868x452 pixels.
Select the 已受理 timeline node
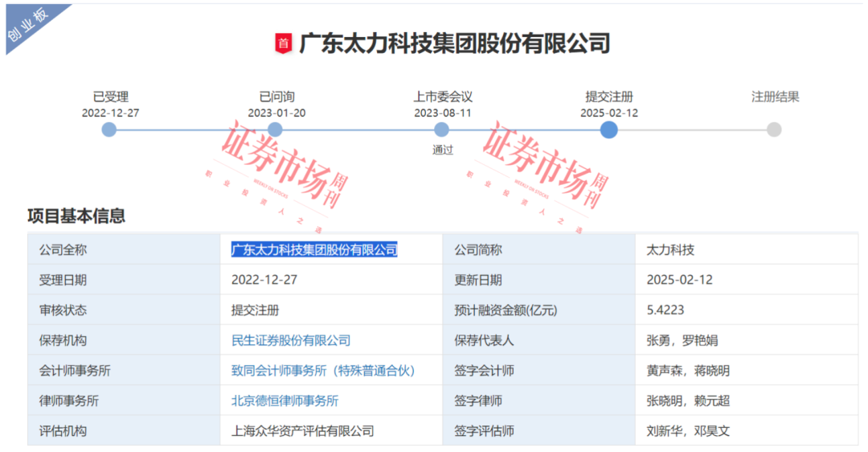[x=109, y=129]
